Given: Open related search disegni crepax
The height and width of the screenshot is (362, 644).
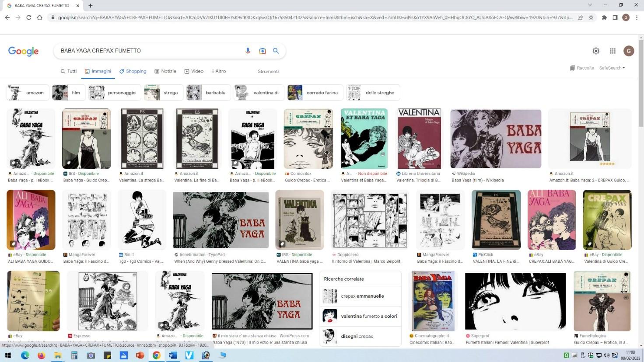Looking at the screenshot, I should [x=360, y=336].
